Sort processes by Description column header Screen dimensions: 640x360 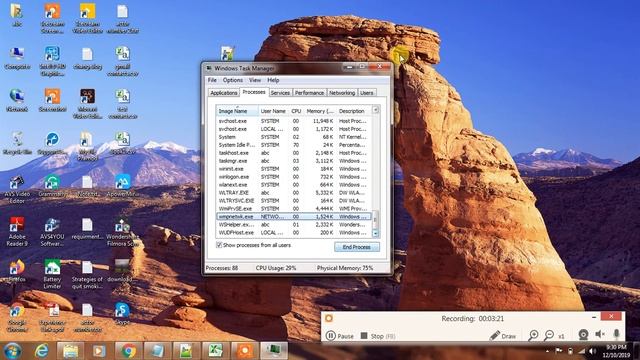pos(353,111)
